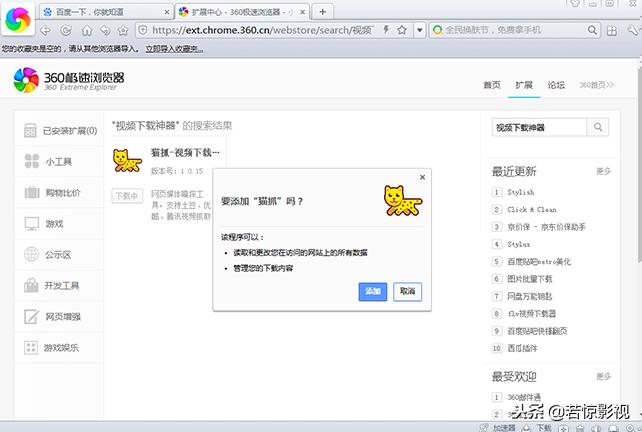
Task: Open a new tab with plus button
Action: [x=323, y=12]
